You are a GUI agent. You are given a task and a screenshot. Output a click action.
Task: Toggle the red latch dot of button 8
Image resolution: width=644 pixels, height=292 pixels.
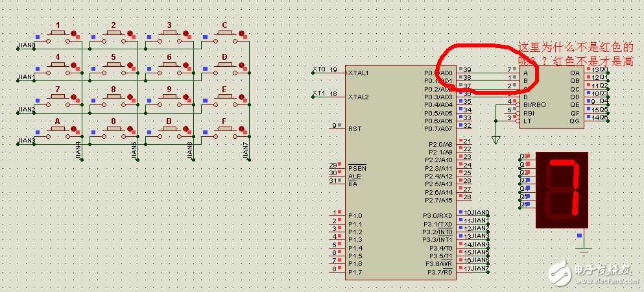coord(130,97)
